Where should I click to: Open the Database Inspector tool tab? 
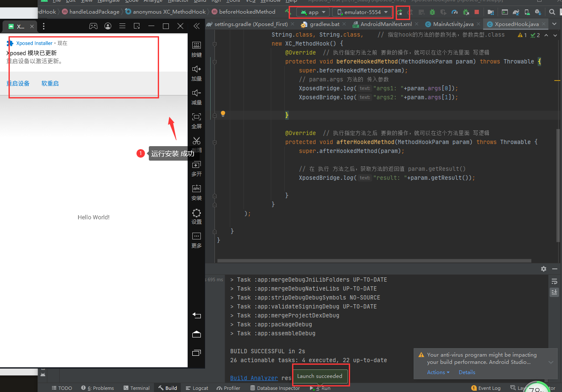coord(275,388)
